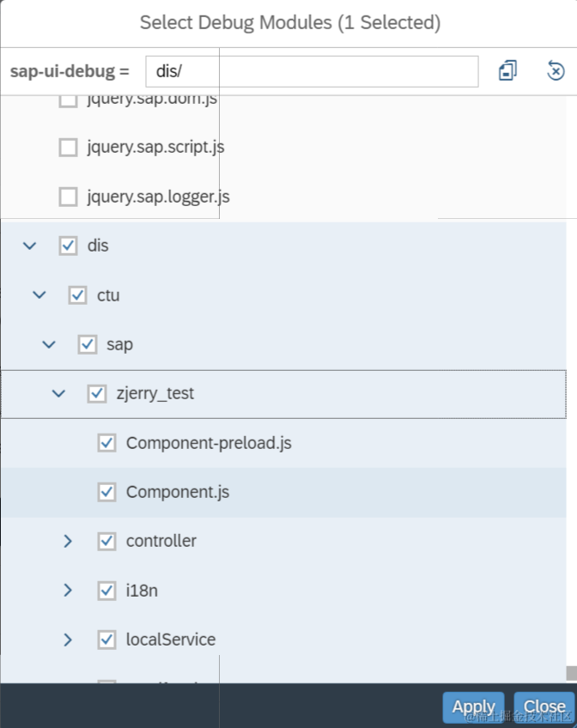This screenshot has width=577, height=728.
Task: Select the Component.js tree row label
Action: point(178,493)
